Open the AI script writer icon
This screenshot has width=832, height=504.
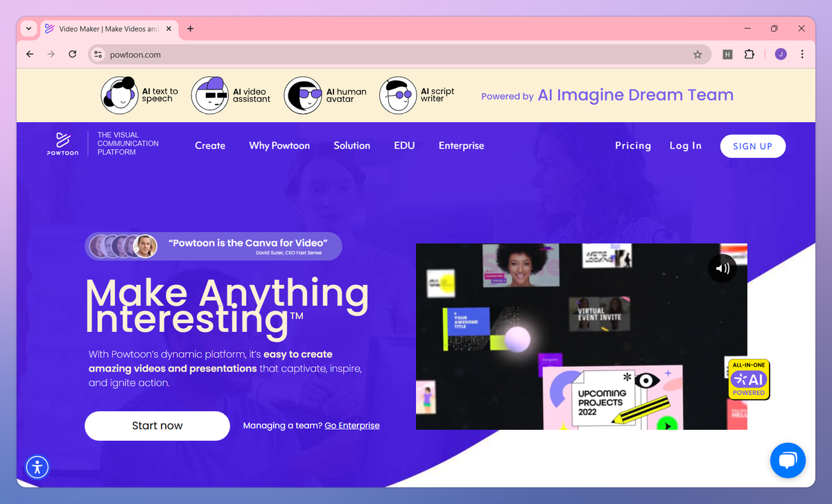(397, 95)
